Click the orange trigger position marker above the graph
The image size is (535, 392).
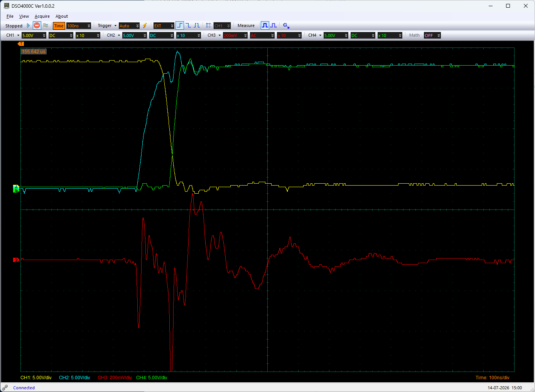click(21, 44)
